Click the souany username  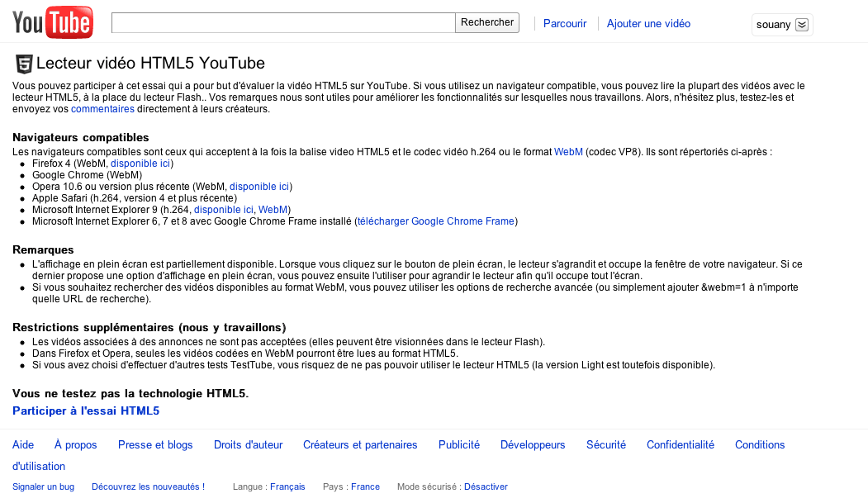pos(773,25)
